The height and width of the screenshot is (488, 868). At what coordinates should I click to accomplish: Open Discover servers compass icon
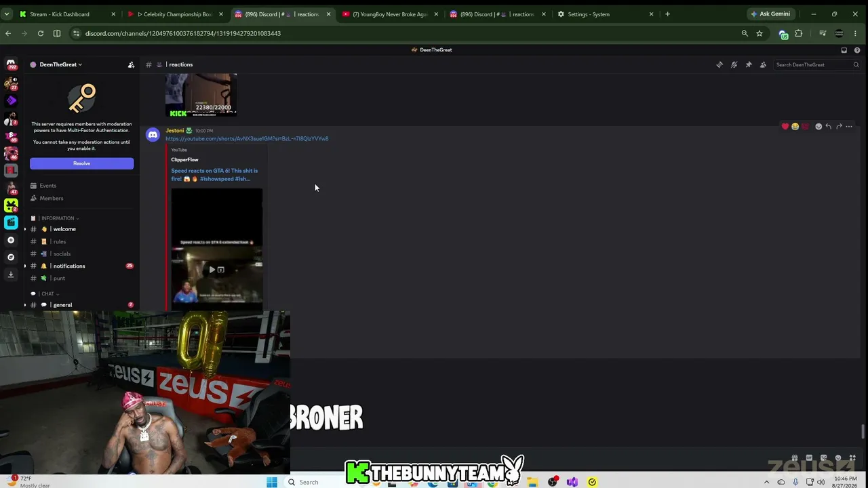[11, 257]
